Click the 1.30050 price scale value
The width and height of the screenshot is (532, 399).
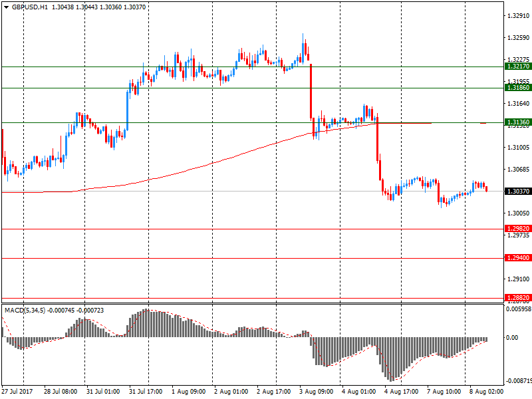[x=518, y=213]
